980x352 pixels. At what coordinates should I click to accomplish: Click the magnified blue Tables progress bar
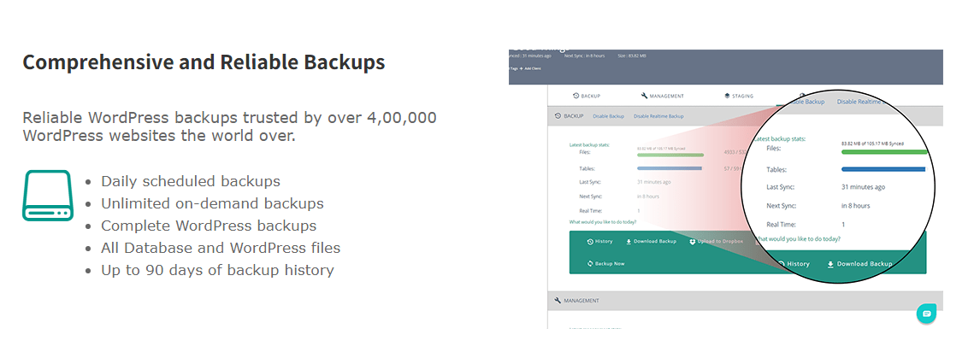(883, 169)
